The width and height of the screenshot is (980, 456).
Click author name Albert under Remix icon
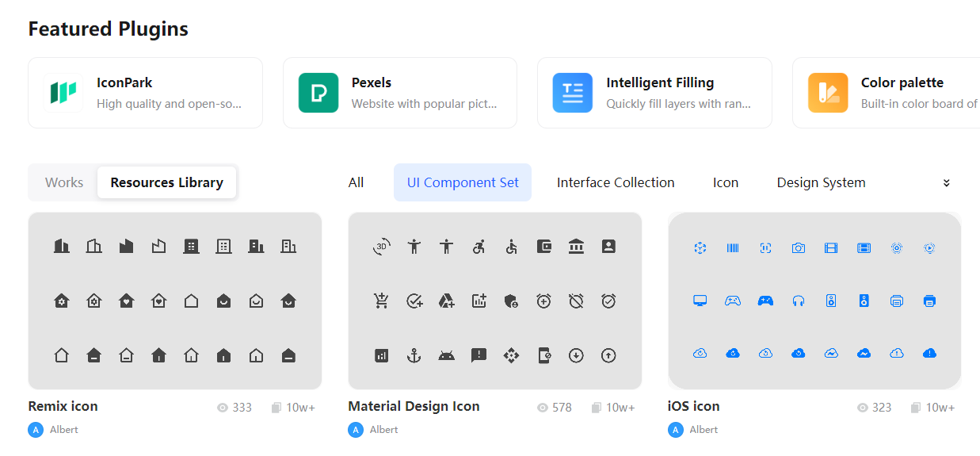click(64, 430)
